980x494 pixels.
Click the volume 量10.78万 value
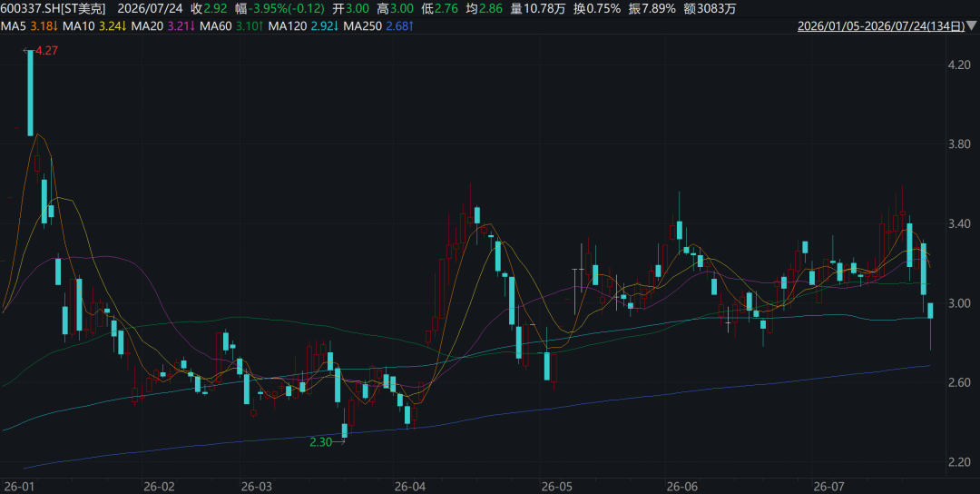click(x=538, y=9)
